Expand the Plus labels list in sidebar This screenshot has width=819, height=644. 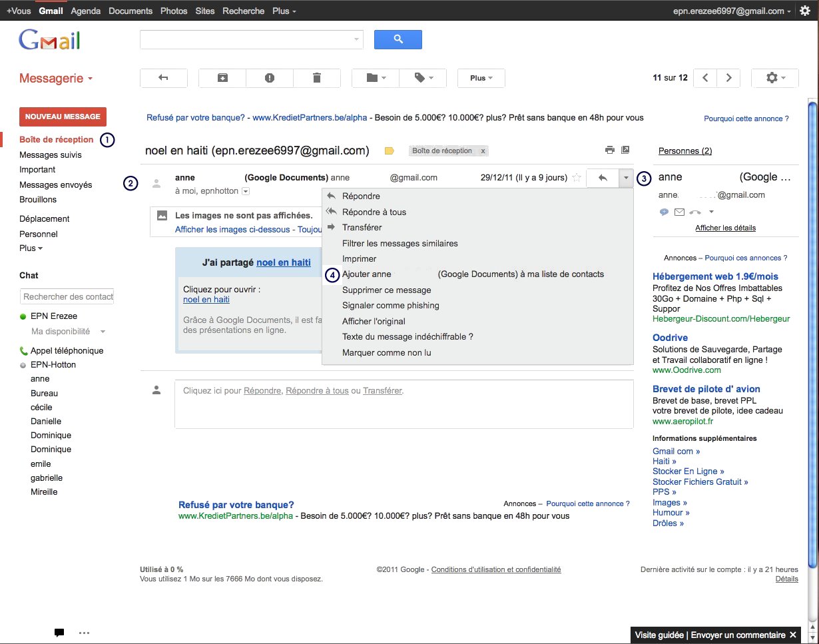click(x=31, y=248)
